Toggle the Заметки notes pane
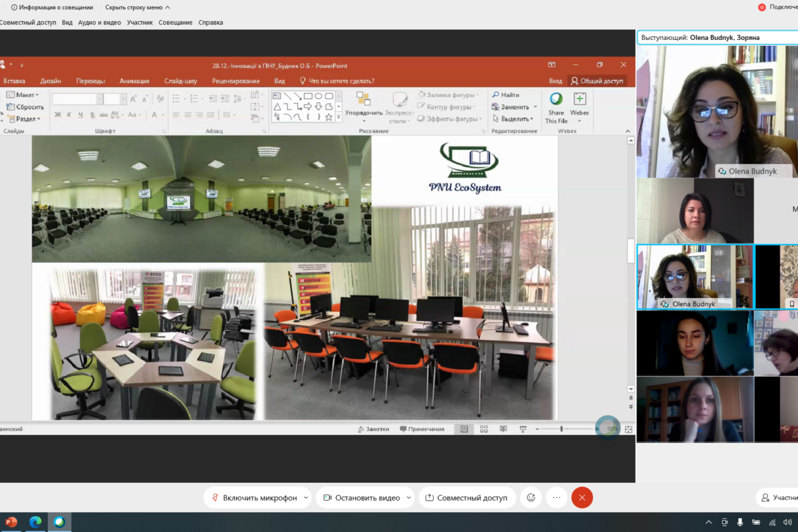The height and width of the screenshot is (532, 798). click(373, 429)
